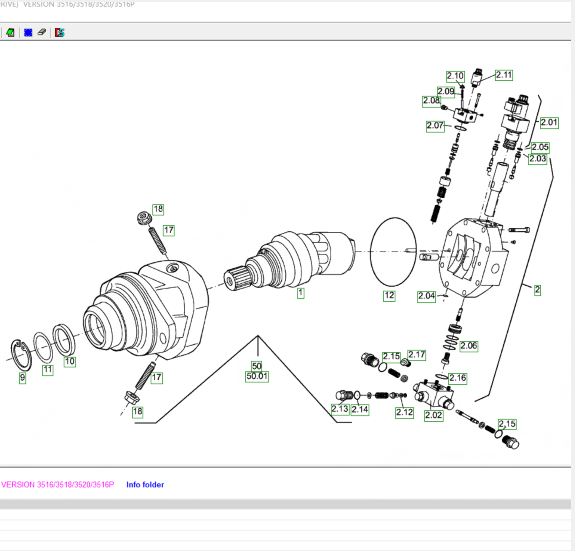Select valve block callout 2.02

(433, 416)
